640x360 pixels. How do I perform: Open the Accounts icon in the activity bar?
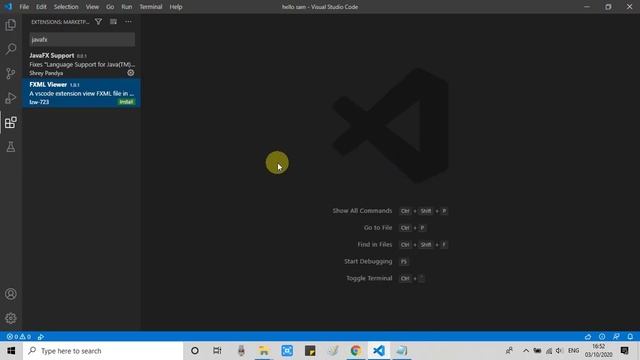[x=11, y=294]
